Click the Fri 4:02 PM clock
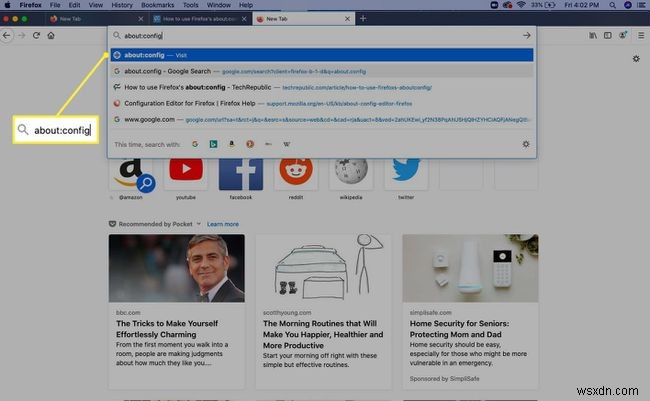 pos(582,5)
